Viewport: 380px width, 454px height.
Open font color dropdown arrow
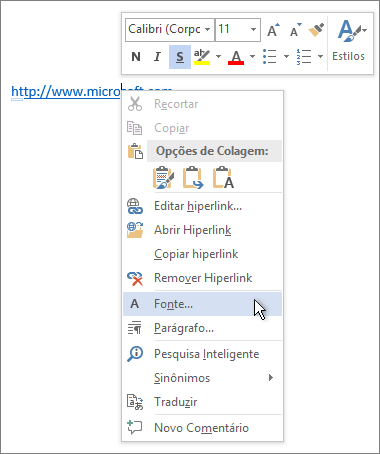(x=252, y=57)
